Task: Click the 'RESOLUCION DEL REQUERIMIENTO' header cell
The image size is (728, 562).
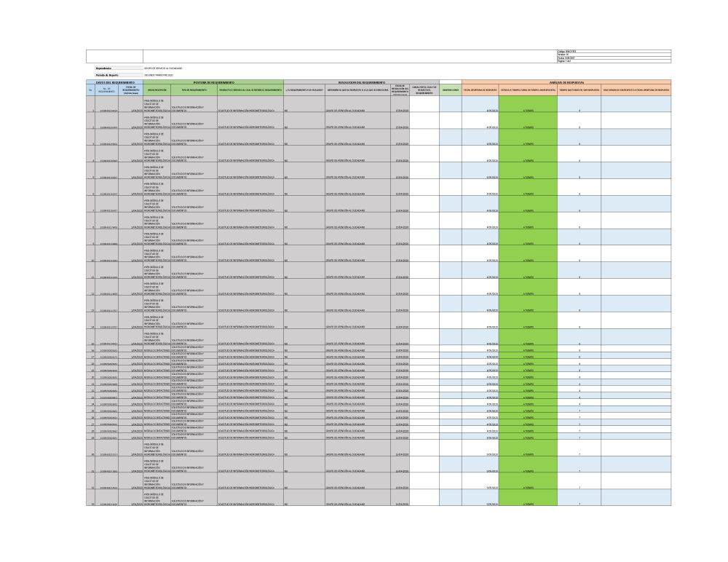Action: click(x=361, y=83)
